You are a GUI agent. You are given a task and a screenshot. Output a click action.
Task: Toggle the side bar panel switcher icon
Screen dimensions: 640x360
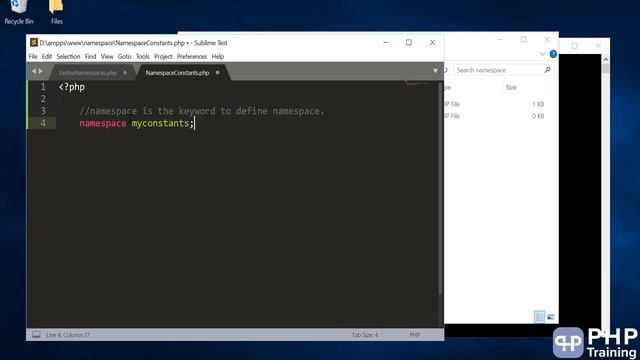pos(36,335)
